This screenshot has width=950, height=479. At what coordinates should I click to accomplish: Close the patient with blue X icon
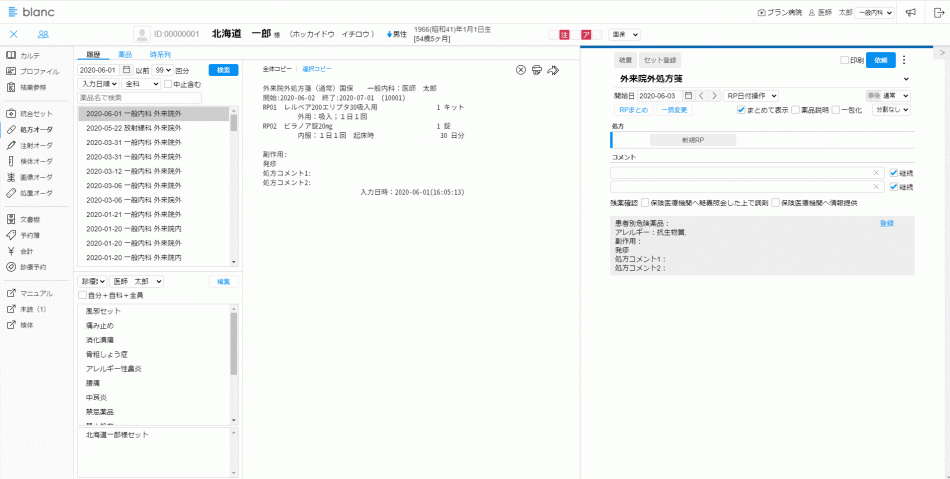[x=14, y=35]
